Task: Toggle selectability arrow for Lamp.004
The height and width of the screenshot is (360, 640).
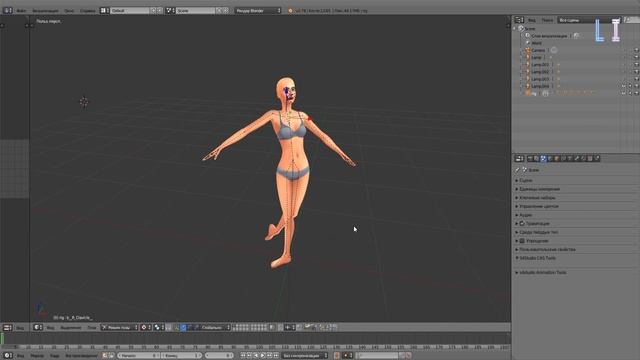Action: [630, 86]
